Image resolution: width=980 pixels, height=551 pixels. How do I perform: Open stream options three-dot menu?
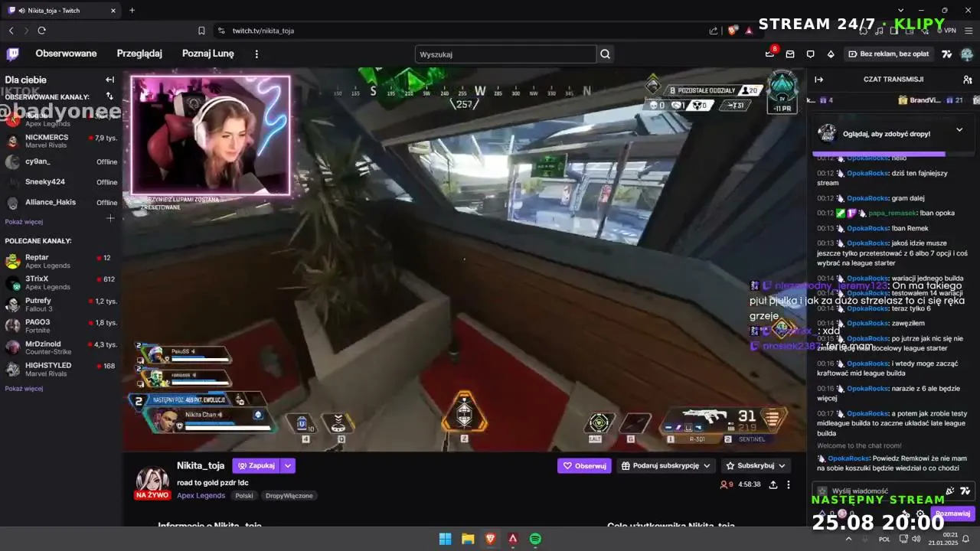789,484
